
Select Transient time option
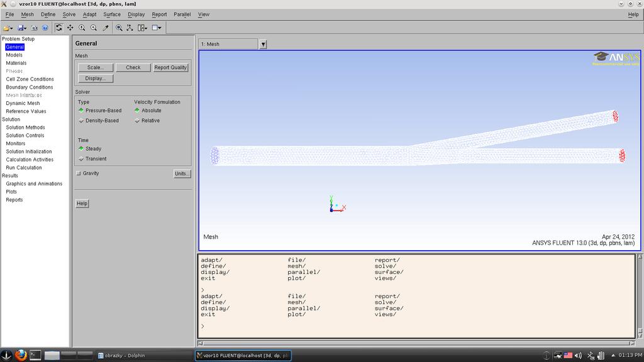92,159
